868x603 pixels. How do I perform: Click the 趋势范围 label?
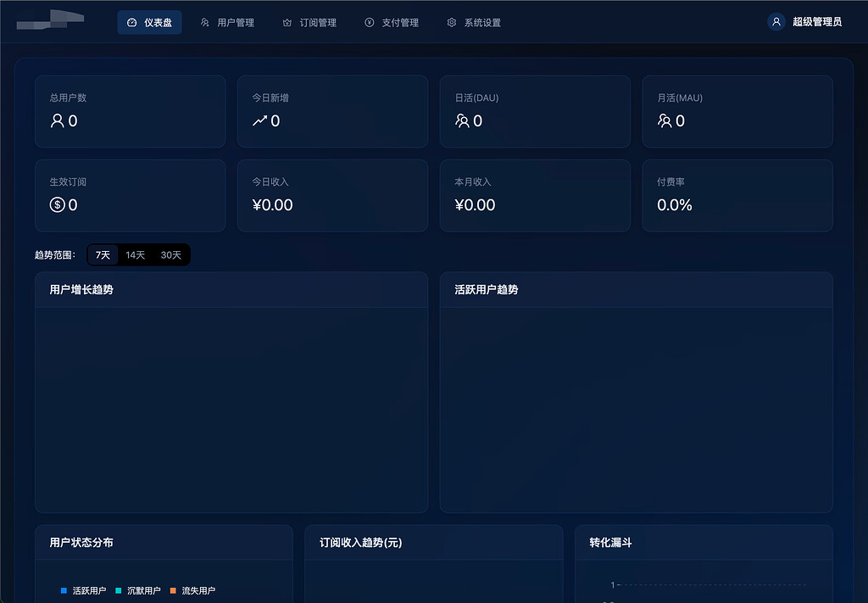point(55,254)
